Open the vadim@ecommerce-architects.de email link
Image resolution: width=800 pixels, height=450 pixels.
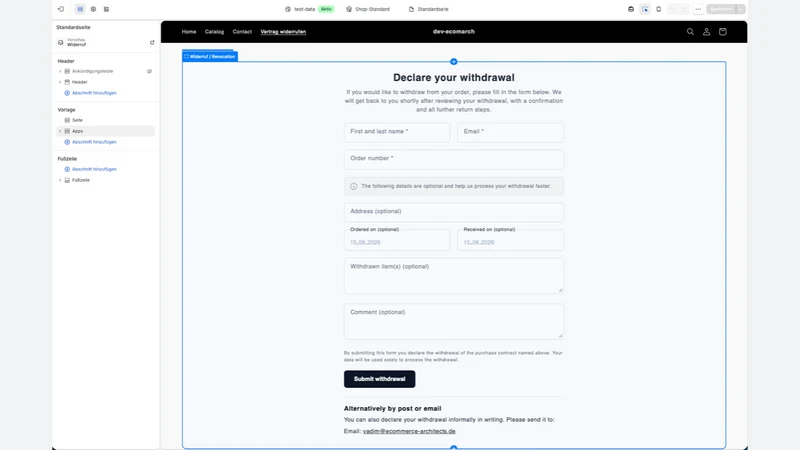[x=409, y=431]
